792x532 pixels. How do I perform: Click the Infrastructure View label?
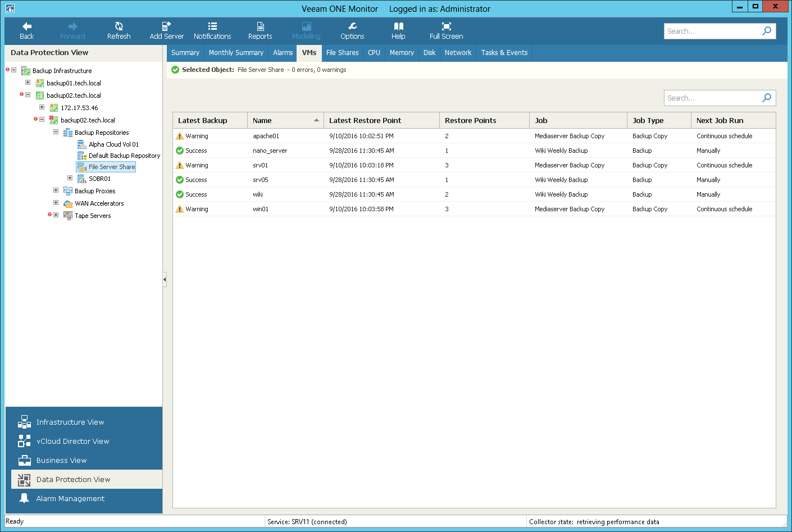[70, 422]
